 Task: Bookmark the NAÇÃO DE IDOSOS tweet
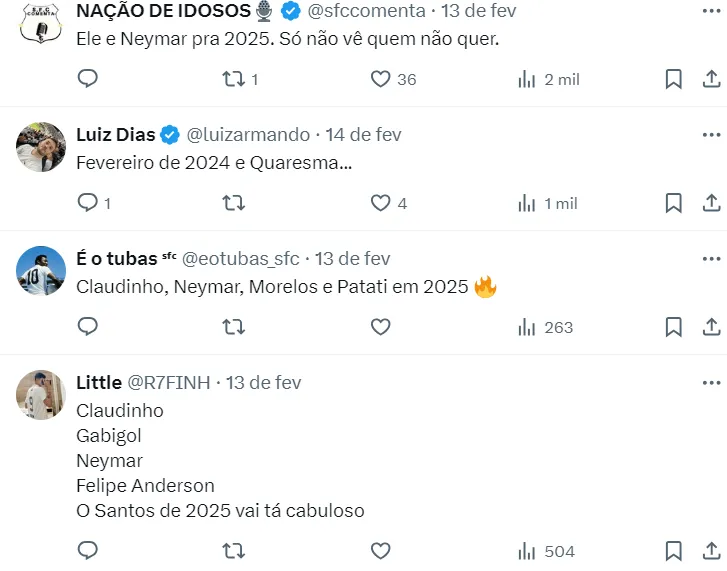(x=674, y=79)
